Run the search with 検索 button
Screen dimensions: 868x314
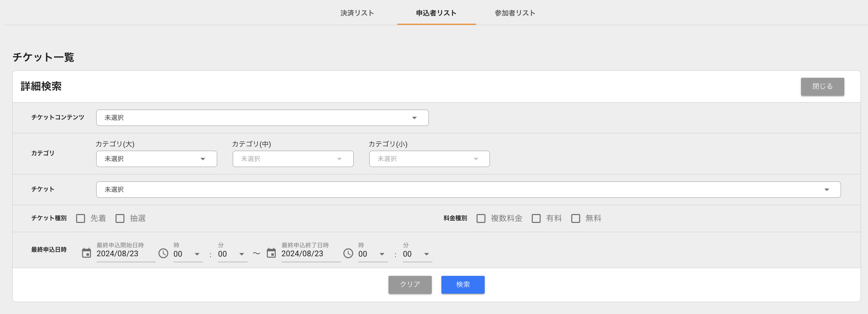coord(463,285)
